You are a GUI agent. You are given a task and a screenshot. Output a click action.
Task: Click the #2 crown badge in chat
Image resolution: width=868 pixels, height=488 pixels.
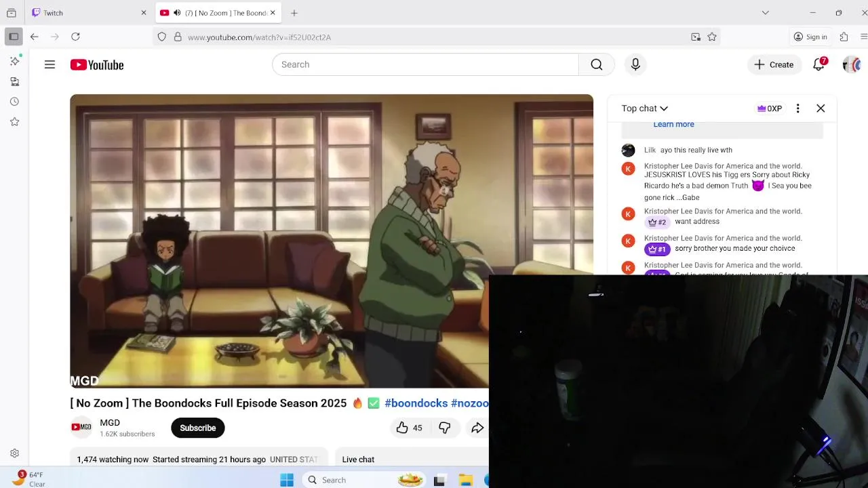[x=657, y=222]
